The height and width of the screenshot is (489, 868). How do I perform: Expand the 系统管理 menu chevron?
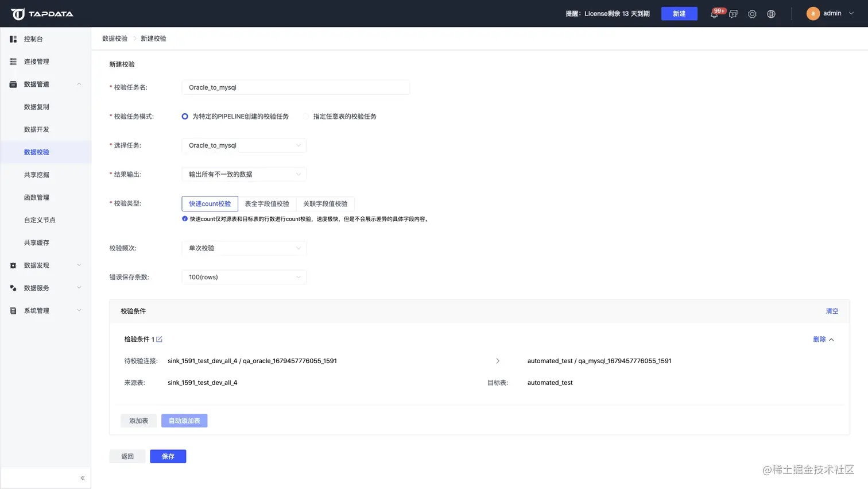pos(79,311)
